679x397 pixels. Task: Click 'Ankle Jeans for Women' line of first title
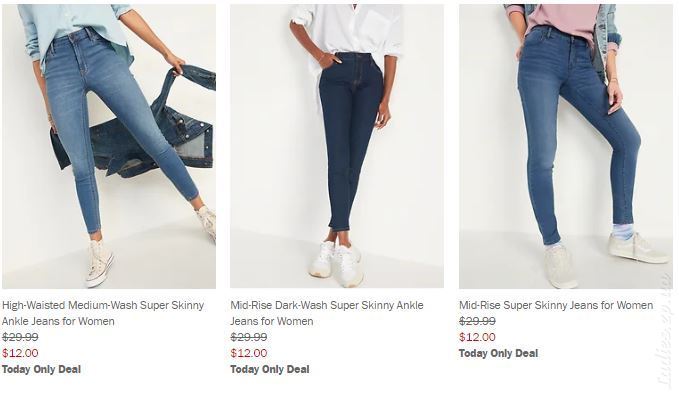(x=58, y=321)
